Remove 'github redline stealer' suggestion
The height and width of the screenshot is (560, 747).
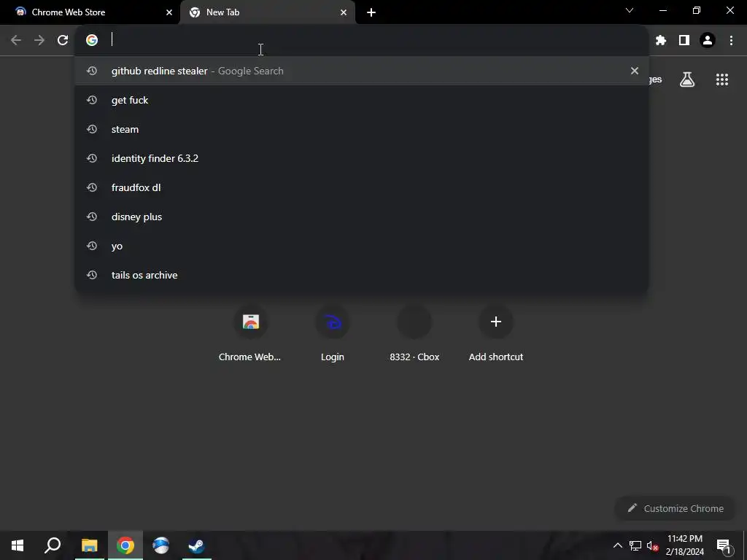(634, 71)
